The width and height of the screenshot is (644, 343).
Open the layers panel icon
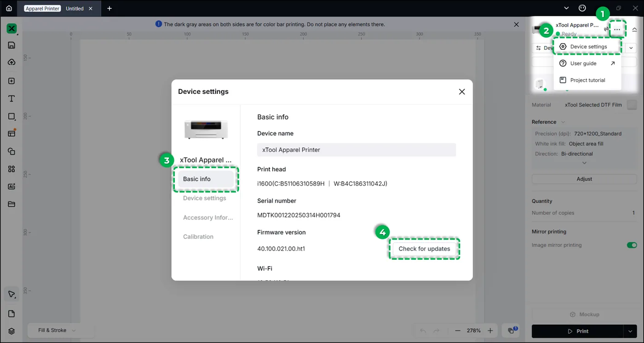click(11, 331)
